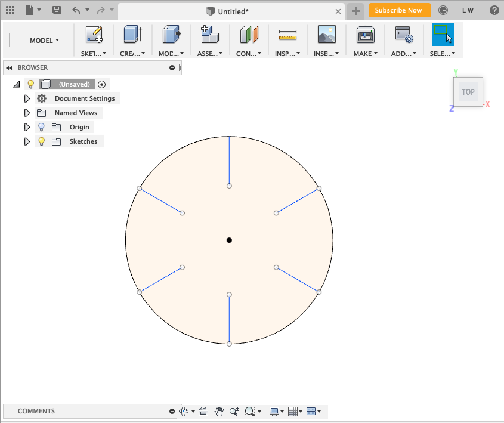The height and width of the screenshot is (423, 504).
Task: Select Document Settings in browser tree
Action: pos(85,98)
